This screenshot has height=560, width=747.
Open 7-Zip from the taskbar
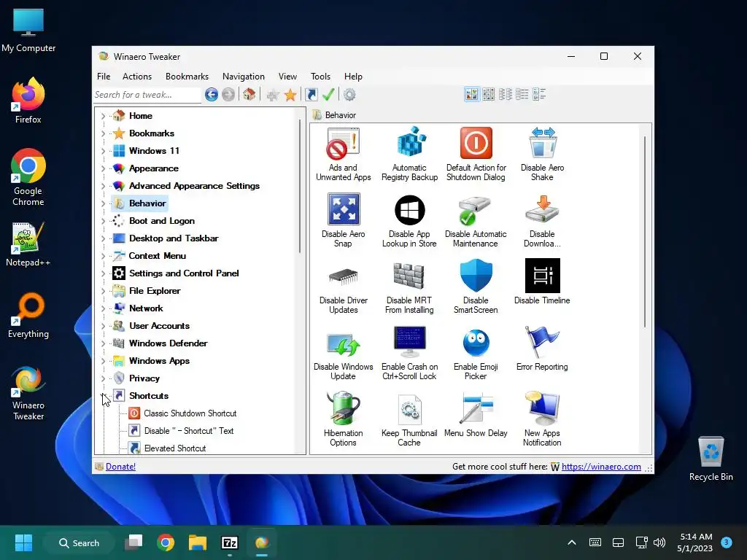230,542
